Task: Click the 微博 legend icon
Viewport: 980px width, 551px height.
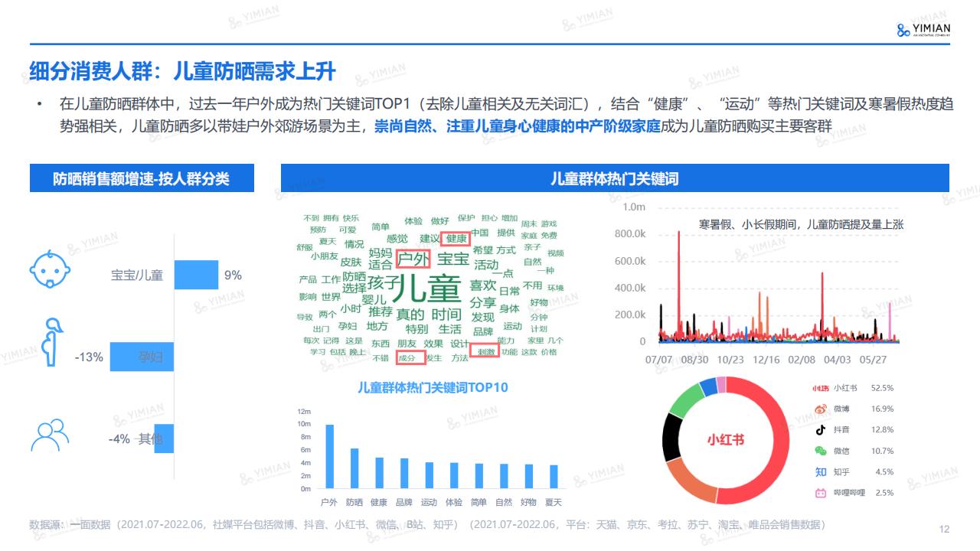Action: (x=821, y=409)
